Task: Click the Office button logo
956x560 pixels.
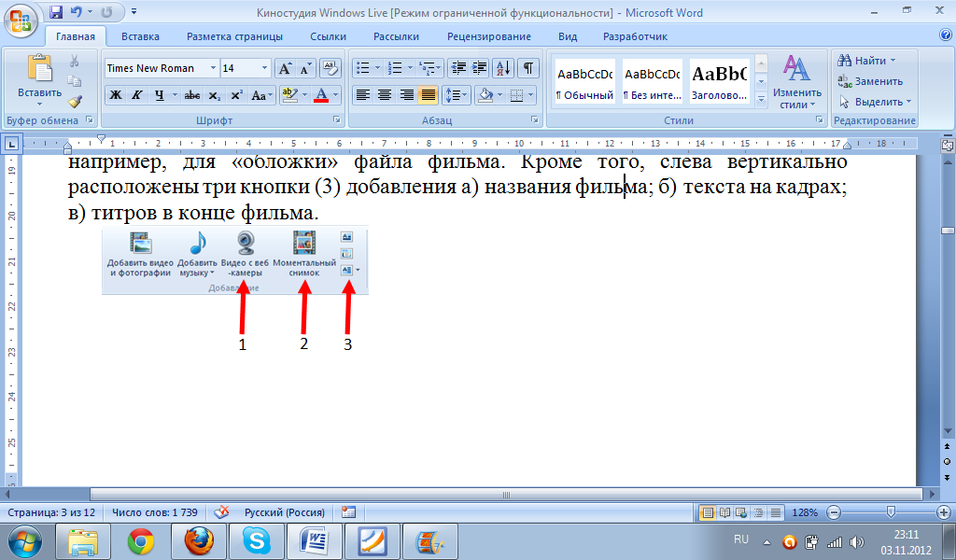Action: click(x=21, y=21)
